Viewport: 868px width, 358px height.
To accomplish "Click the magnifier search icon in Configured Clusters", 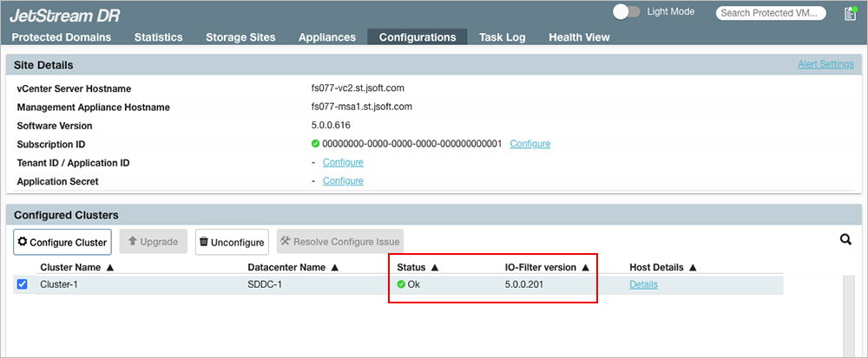I will 845,240.
